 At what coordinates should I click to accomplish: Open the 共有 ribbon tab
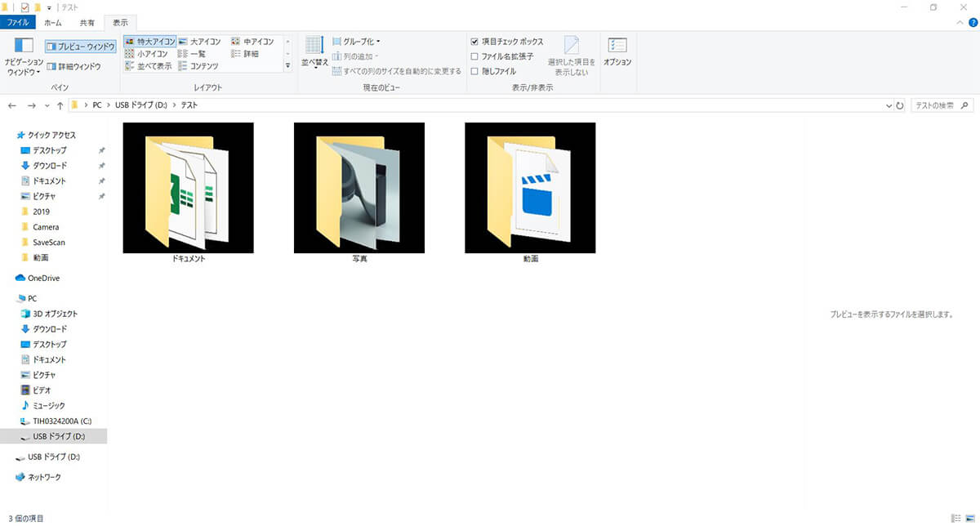point(87,23)
